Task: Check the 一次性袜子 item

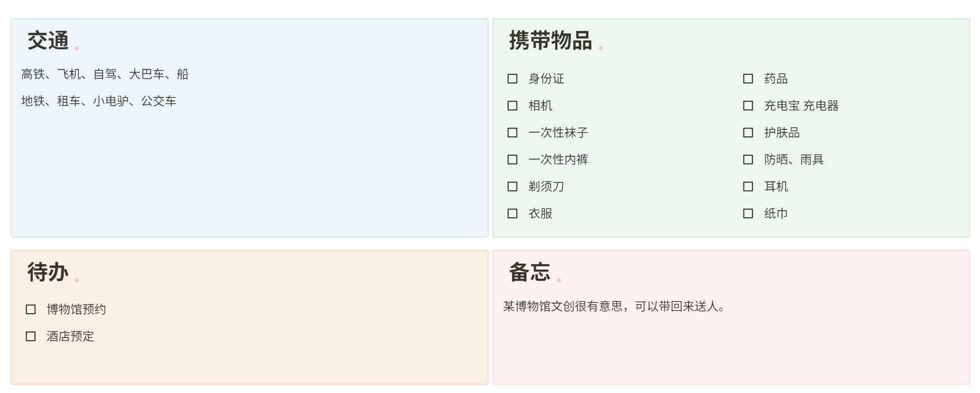Action: click(512, 133)
